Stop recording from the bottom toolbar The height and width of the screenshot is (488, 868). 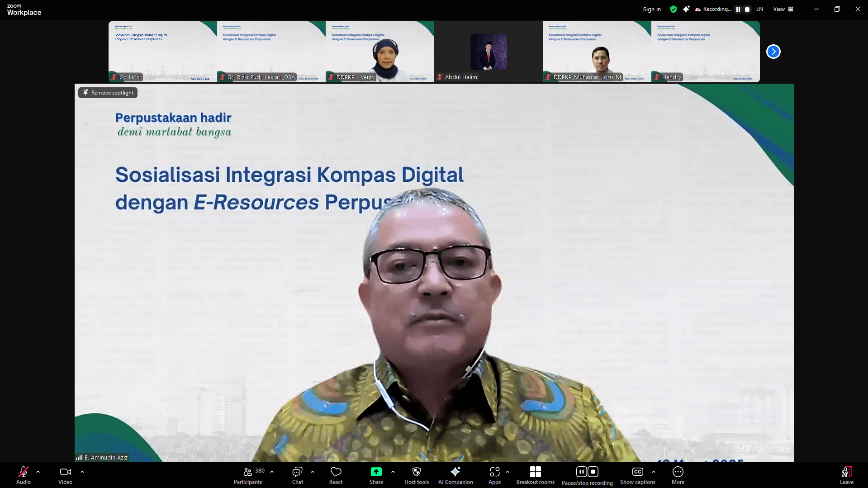point(593,472)
